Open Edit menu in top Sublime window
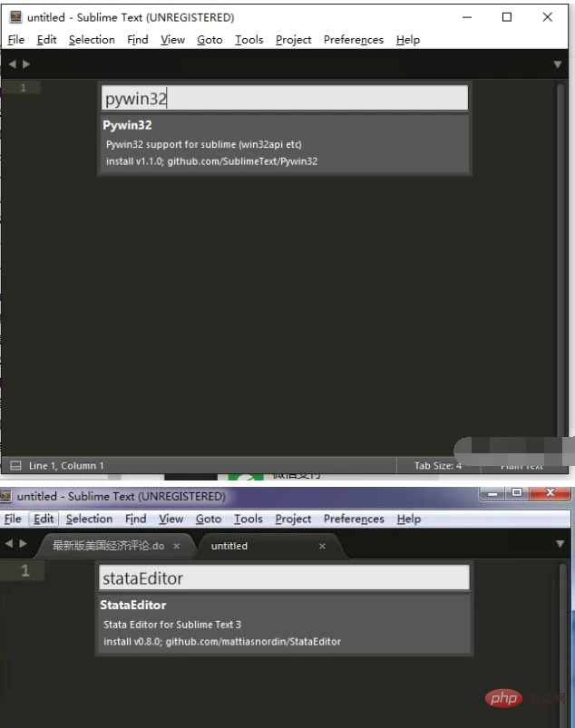This screenshot has height=728, width=575. (46, 40)
